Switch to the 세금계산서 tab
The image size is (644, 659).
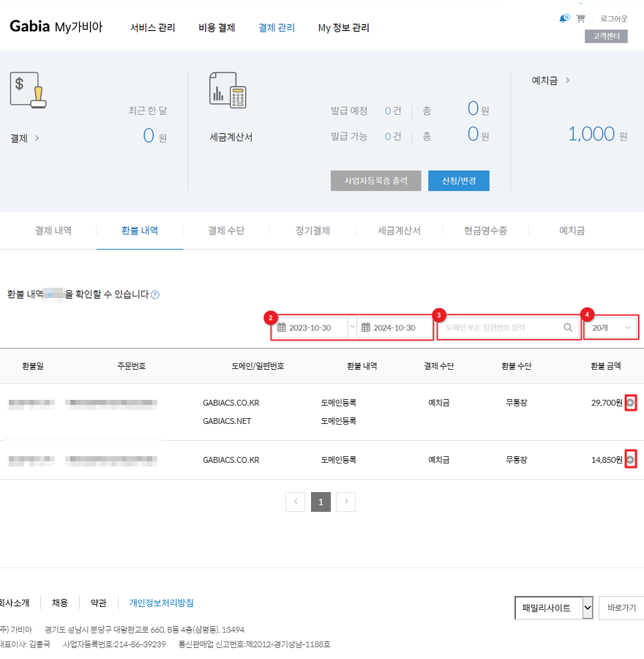coord(399,231)
